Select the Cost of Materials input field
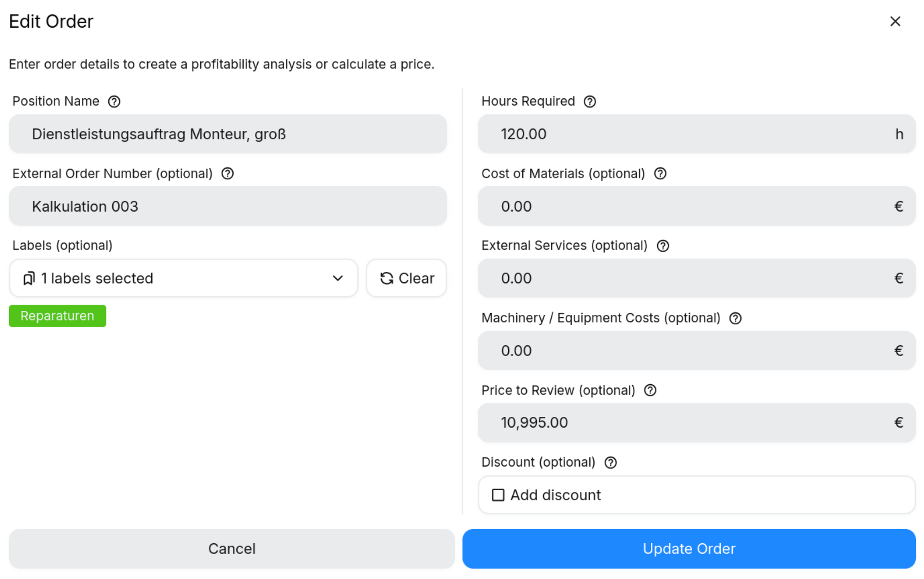This screenshot has width=924, height=579. click(x=697, y=206)
